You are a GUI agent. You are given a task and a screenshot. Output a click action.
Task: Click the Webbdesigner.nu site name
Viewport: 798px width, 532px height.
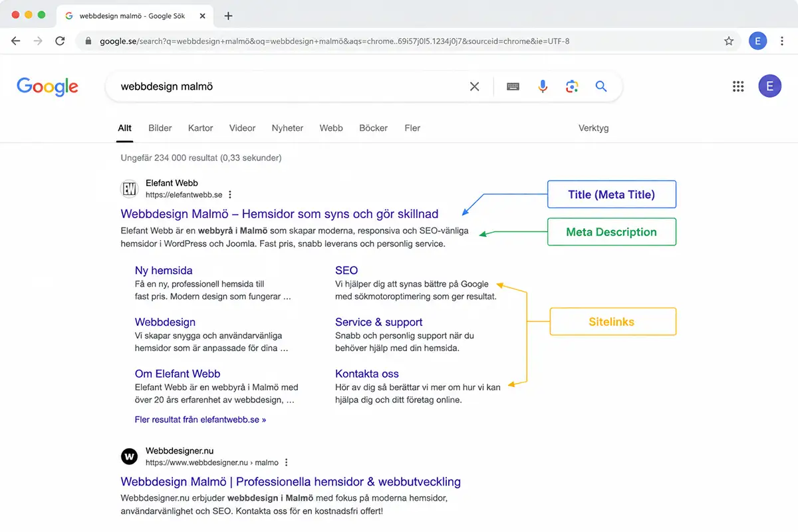pos(180,451)
